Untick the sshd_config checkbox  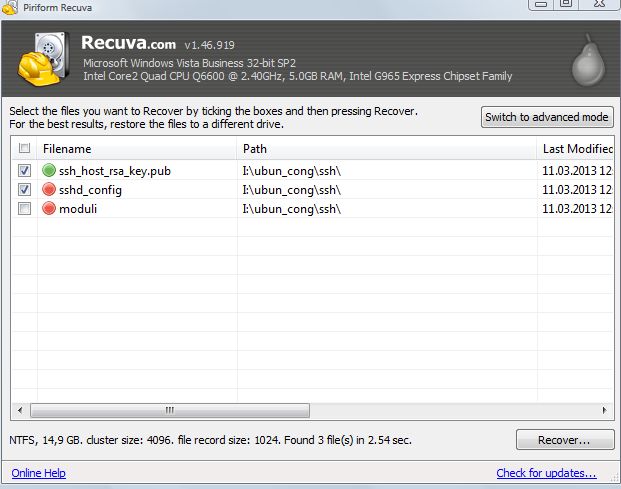24,189
